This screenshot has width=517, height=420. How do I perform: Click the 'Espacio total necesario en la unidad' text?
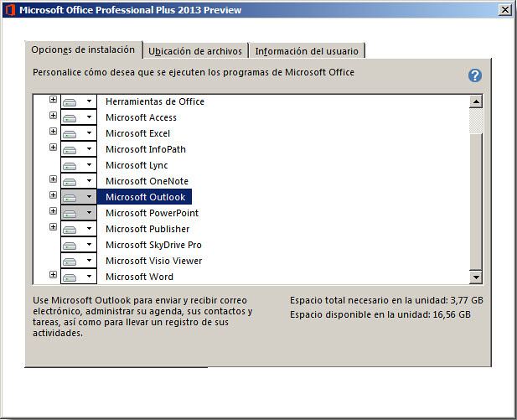coord(386,300)
